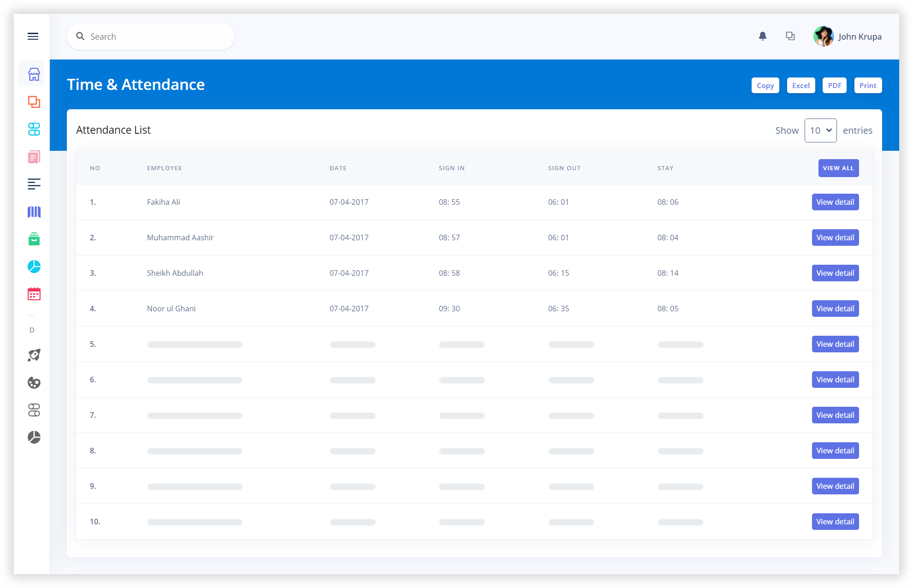Select the cyan toggles sidebar icon
The height and width of the screenshot is (588, 913).
click(34, 129)
